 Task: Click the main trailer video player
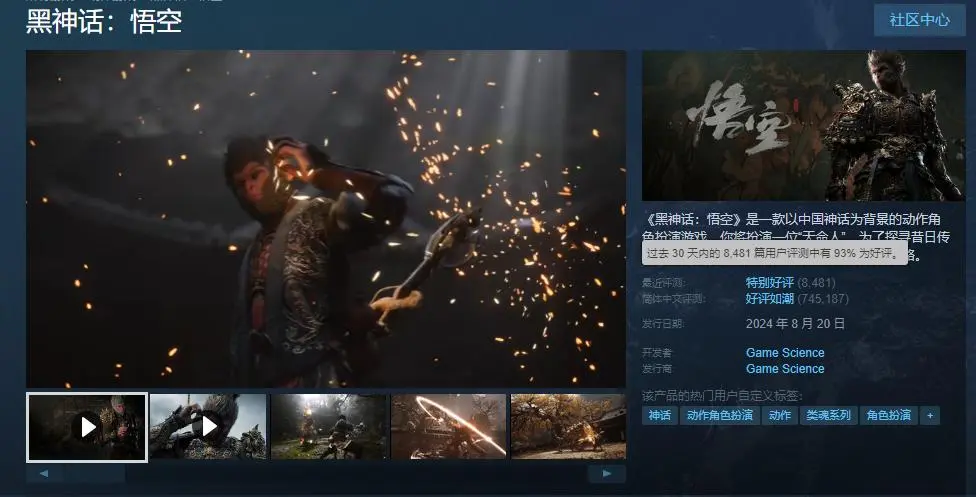pyautogui.click(x=326, y=219)
